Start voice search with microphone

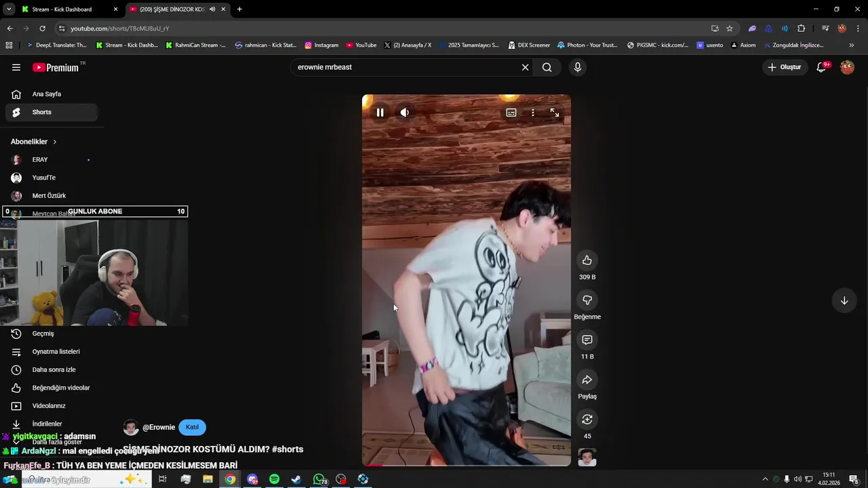coord(578,67)
